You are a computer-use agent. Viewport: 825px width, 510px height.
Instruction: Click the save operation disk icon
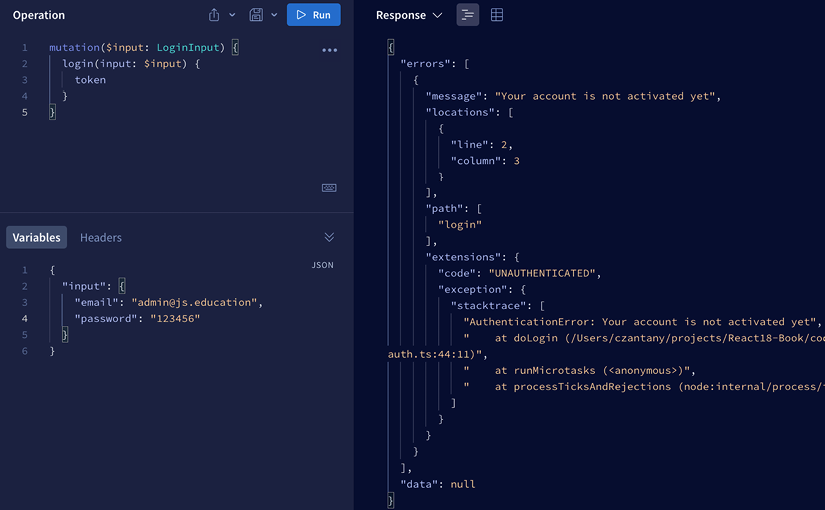point(256,15)
